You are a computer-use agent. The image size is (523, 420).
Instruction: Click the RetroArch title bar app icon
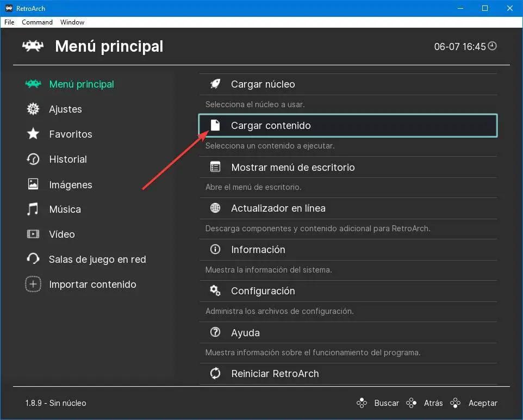click(x=9, y=8)
